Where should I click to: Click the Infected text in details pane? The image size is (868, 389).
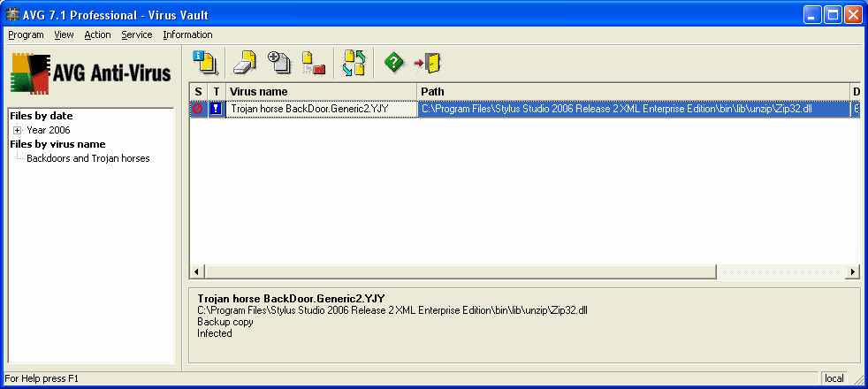[x=215, y=333]
